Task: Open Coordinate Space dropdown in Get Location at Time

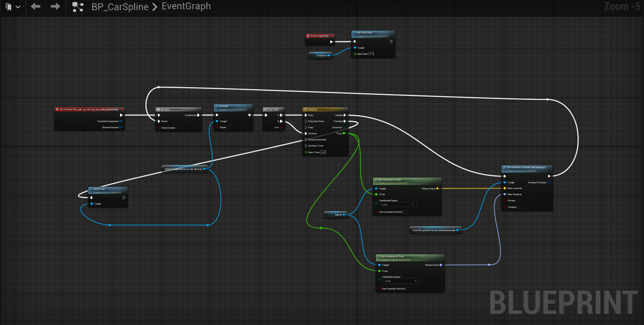Action: coord(398,205)
